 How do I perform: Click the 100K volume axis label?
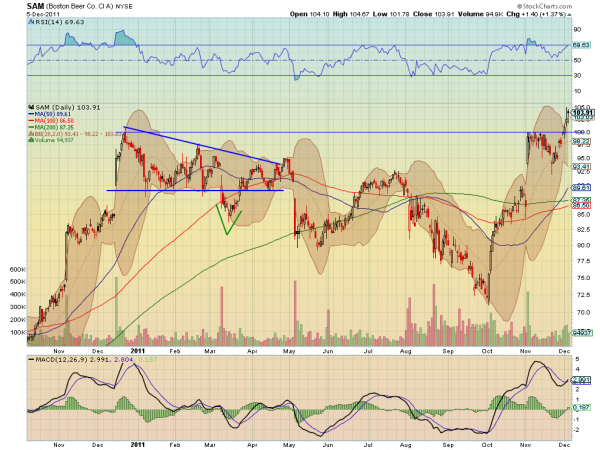point(18,333)
